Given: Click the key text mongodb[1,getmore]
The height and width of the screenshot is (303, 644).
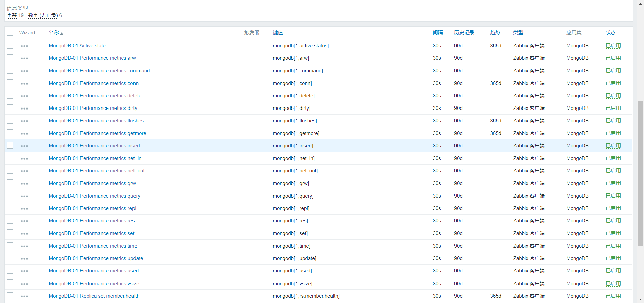Looking at the screenshot, I should [296, 133].
